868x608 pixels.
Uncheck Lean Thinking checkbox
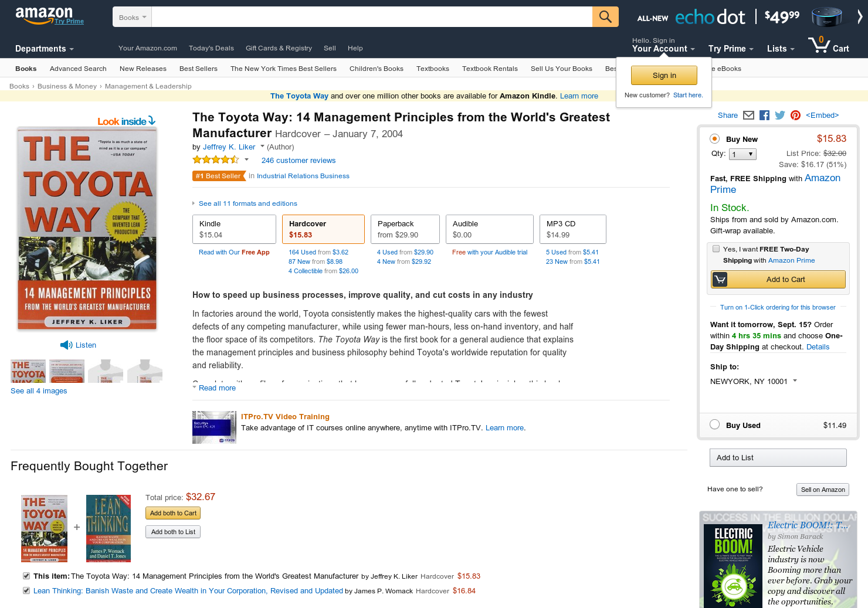pyautogui.click(x=26, y=590)
